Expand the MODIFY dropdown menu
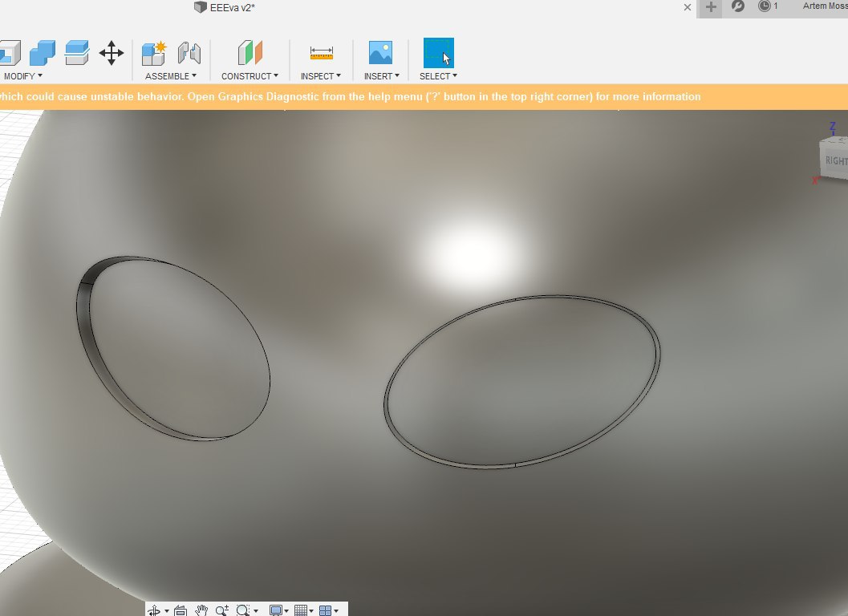Viewport: 848px width, 616px height. (x=22, y=76)
